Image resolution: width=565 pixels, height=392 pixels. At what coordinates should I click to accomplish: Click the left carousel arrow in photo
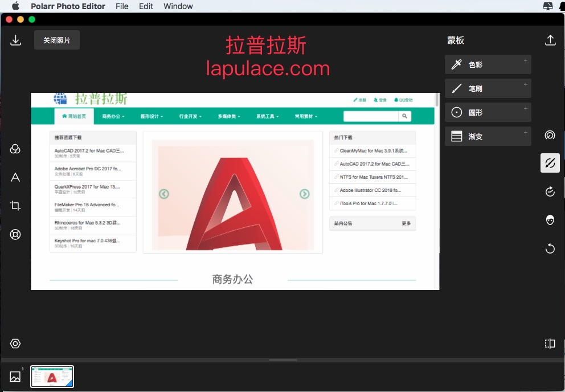(x=164, y=194)
